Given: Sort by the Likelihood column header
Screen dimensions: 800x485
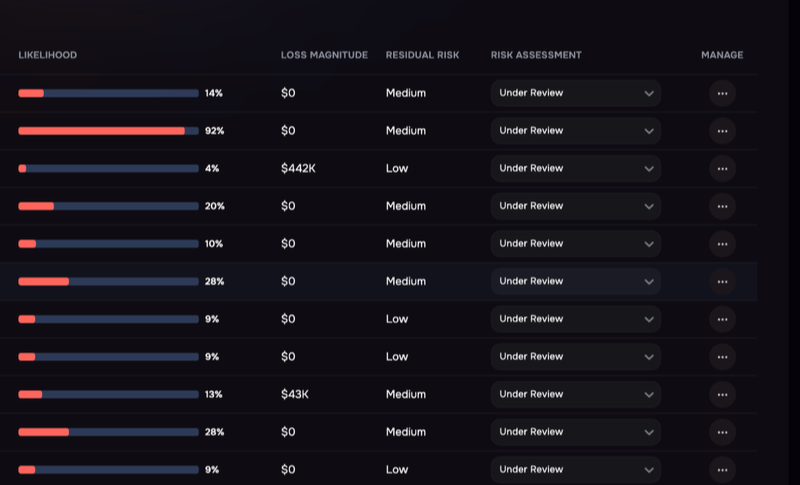Looking at the screenshot, I should [47, 55].
